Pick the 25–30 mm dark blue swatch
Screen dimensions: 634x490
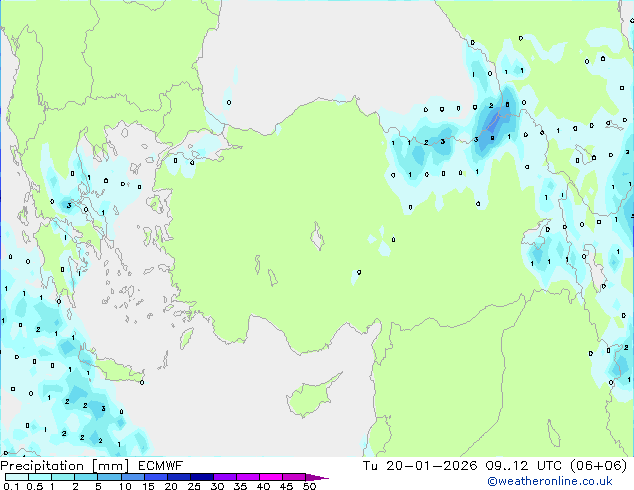[x=202, y=477]
